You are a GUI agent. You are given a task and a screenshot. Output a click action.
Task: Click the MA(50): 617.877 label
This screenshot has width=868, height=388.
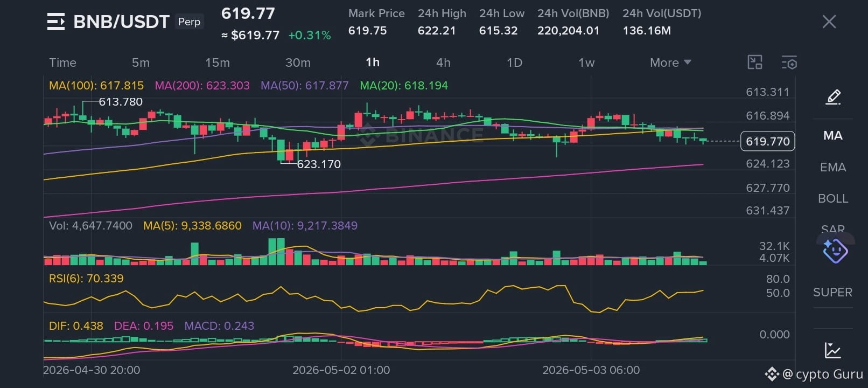click(x=304, y=85)
